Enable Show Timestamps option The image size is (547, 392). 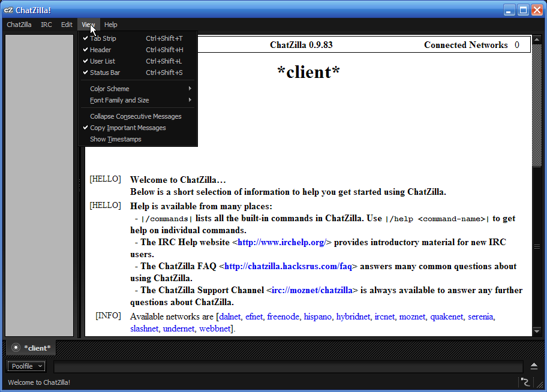pyautogui.click(x=138, y=139)
